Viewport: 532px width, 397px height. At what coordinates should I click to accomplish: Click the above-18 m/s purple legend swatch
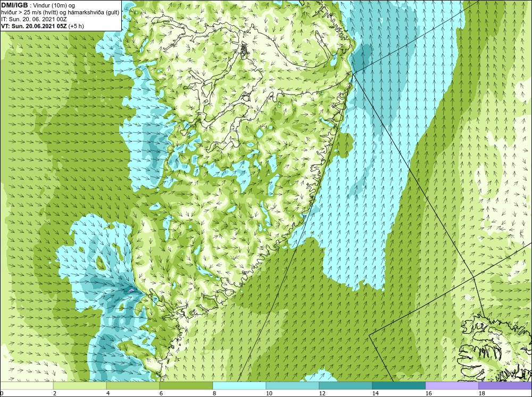(505, 386)
